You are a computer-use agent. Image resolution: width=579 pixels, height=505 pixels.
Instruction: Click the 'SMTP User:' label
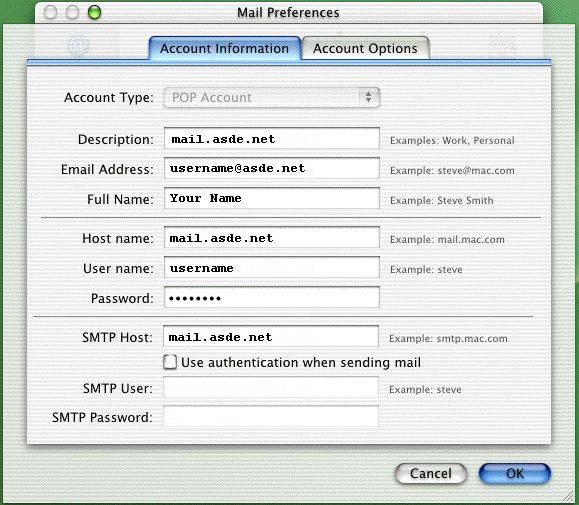pyautogui.click(x=118, y=388)
